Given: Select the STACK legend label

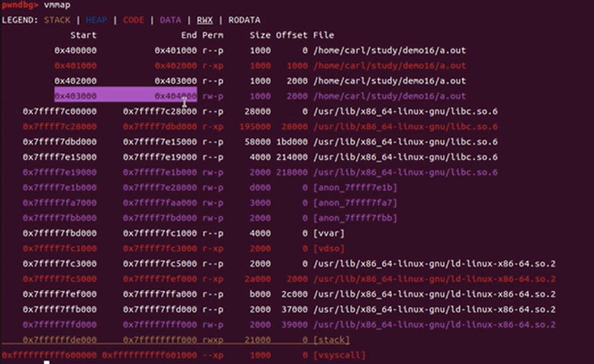Looking at the screenshot, I should pyautogui.click(x=57, y=20).
